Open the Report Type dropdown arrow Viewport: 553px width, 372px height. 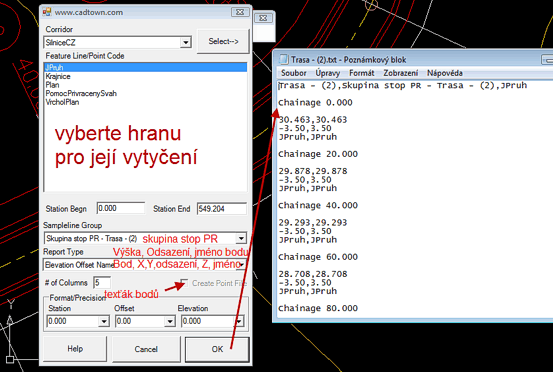coord(242,264)
